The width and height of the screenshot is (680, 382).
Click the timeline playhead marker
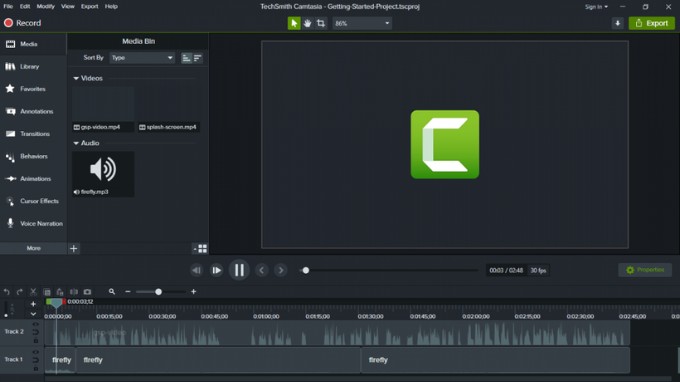point(56,303)
